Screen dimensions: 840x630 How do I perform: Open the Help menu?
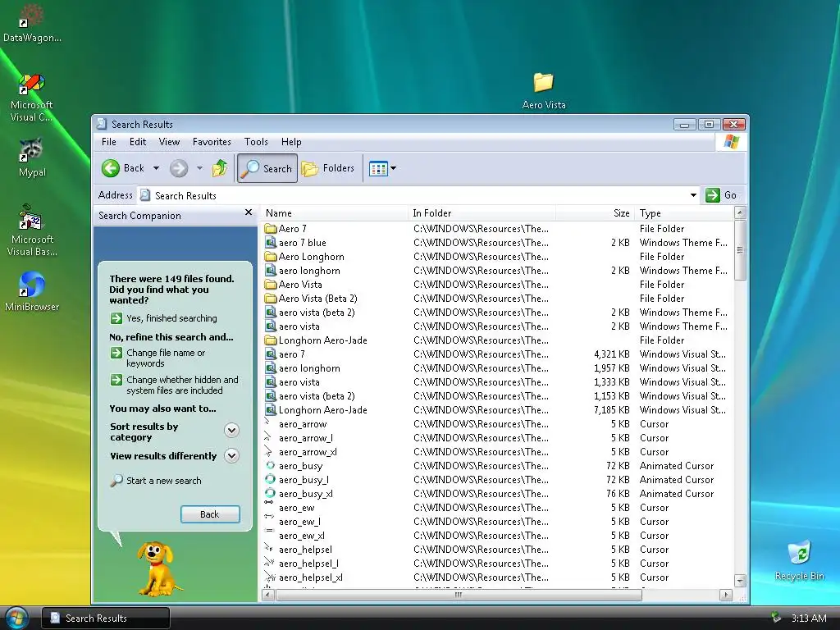[x=291, y=142]
